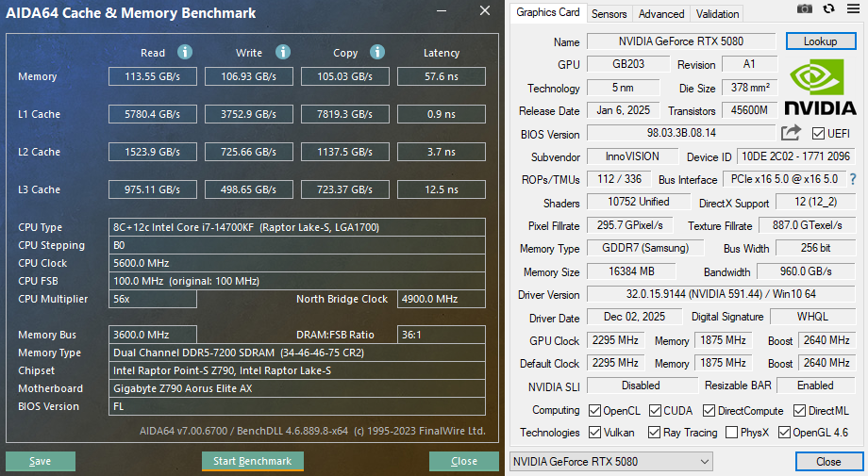868x476 pixels.
Task: Click the GPU Name field RTX 5080
Action: tap(681, 41)
